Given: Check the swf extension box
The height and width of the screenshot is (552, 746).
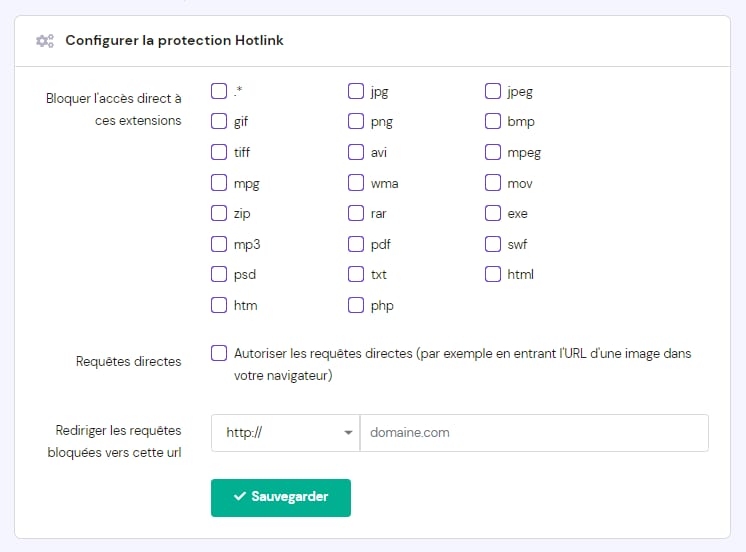Looking at the screenshot, I should [493, 244].
